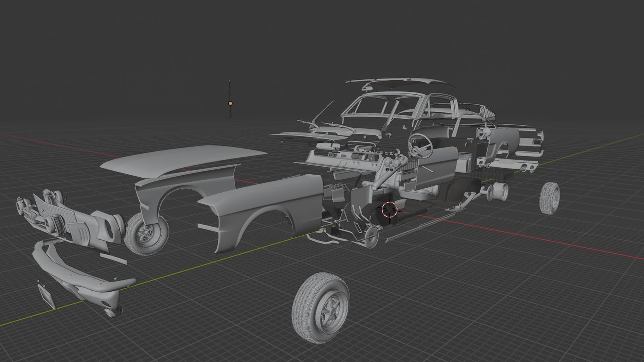Select the light object's orange origin dot

point(230,104)
